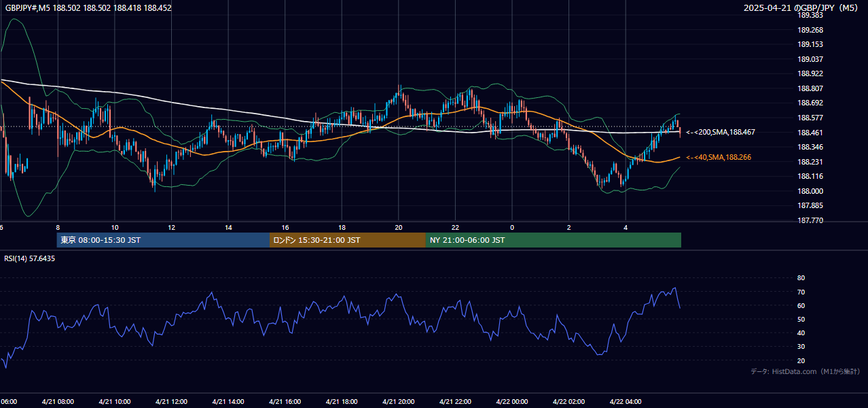Click the 189.037 price axis label
This screenshot has height=408, width=868.
click(810, 59)
